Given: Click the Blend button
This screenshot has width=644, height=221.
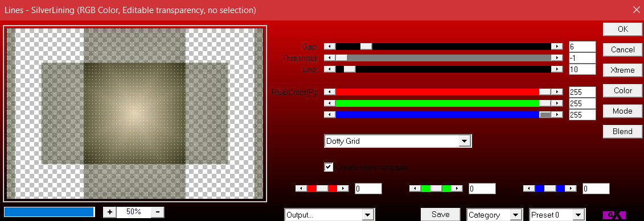Looking at the screenshot, I should 622,132.
